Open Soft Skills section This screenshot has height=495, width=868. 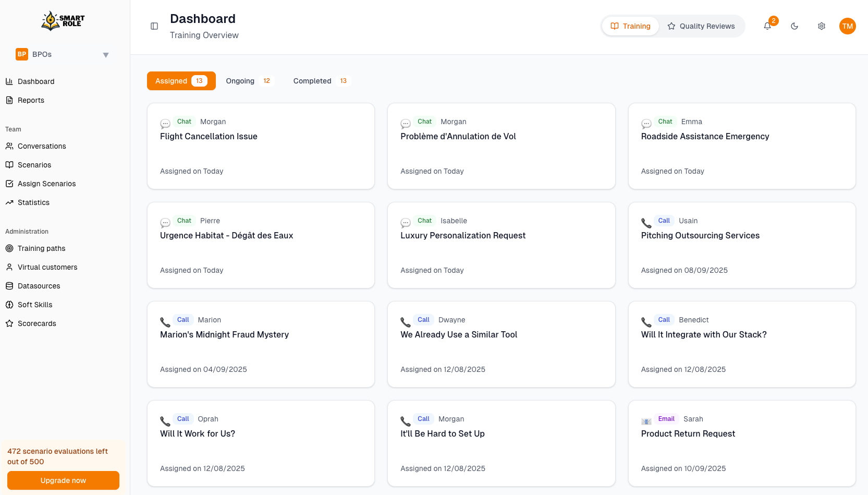point(35,305)
